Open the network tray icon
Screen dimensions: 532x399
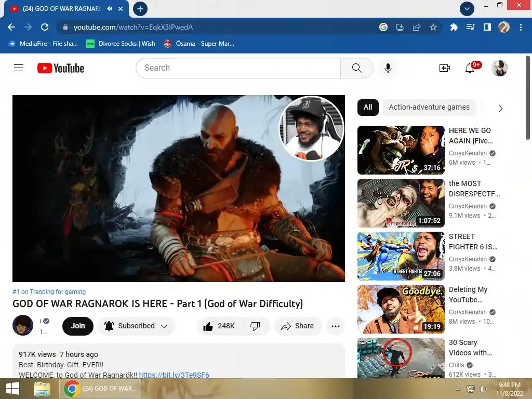click(x=471, y=389)
